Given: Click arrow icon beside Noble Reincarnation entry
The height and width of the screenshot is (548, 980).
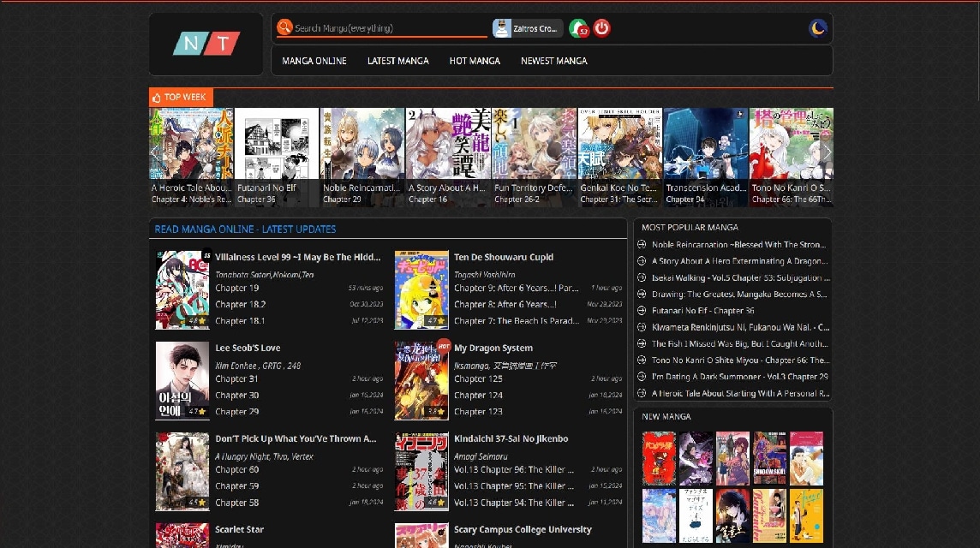Looking at the screenshot, I should pyautogui.click(x=642, y=244).
